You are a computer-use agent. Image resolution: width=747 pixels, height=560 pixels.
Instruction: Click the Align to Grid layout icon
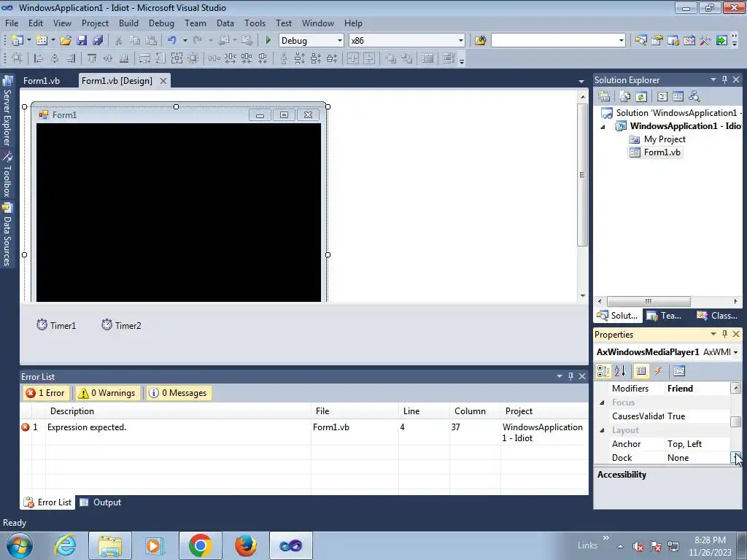(x=18, y=58)
